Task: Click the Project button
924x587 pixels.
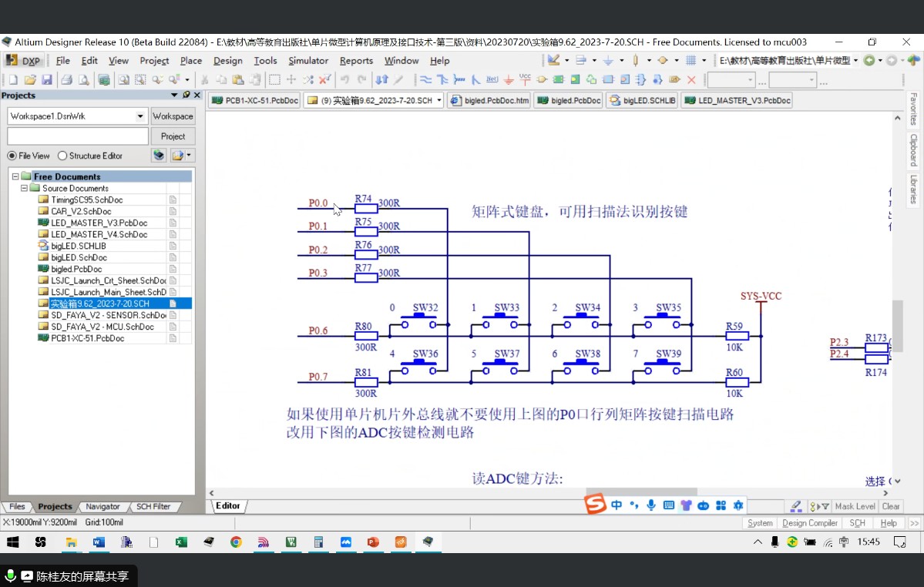Action: pyautogui.click(x=173, y=136)
